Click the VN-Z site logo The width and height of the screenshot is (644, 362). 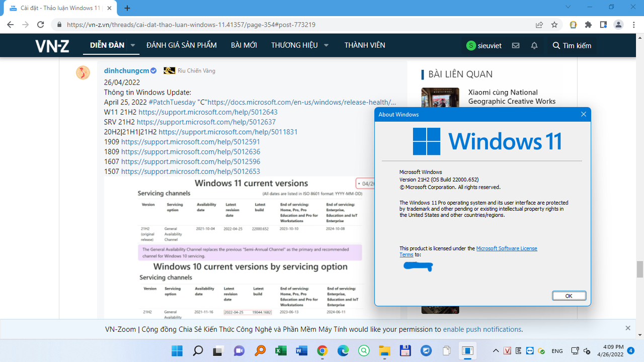[52, 46]
